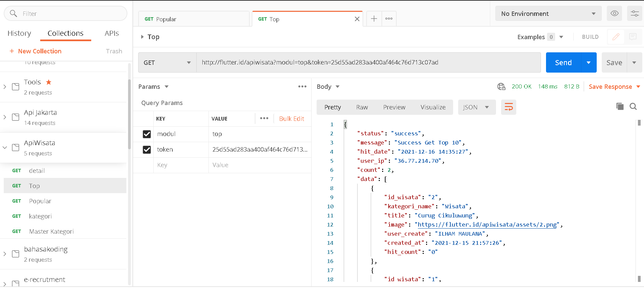
Task: Switch to the History tab
Action: pyautogui.click(x=19, y=33)
